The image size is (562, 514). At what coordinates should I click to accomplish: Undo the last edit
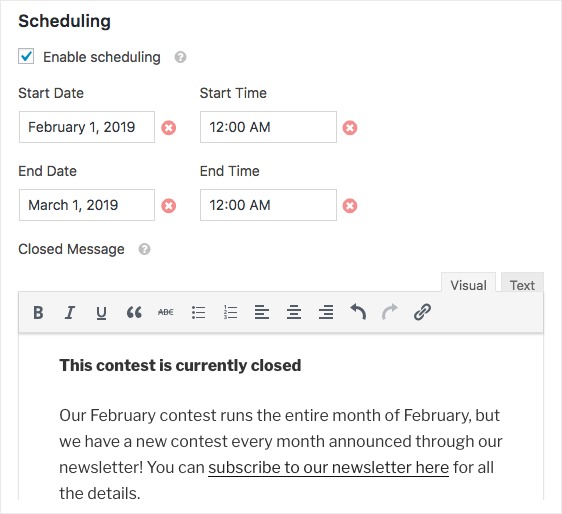[358, 311]
